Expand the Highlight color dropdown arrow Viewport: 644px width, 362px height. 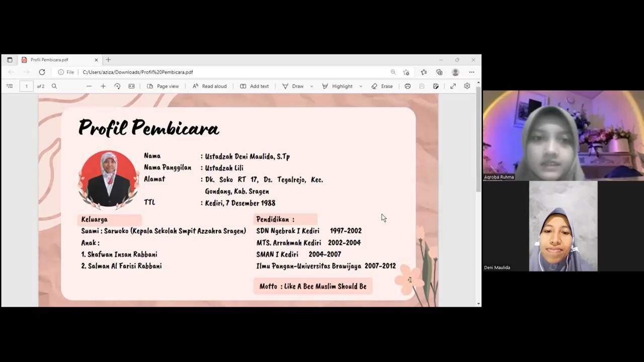361,86
